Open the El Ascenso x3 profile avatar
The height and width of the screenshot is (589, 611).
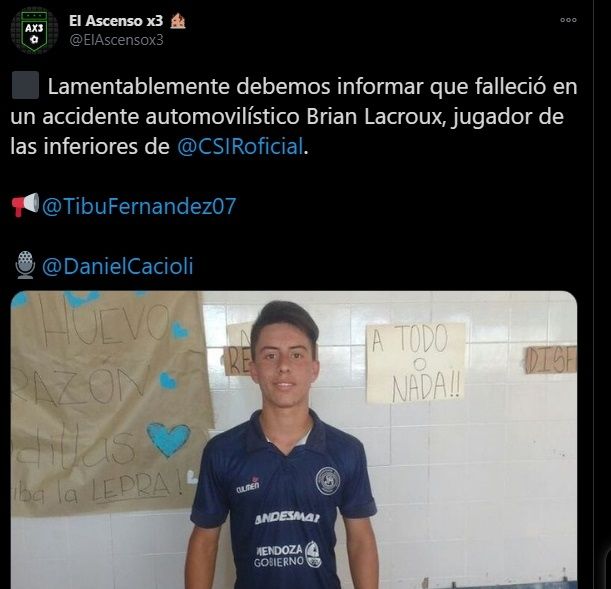34,30
